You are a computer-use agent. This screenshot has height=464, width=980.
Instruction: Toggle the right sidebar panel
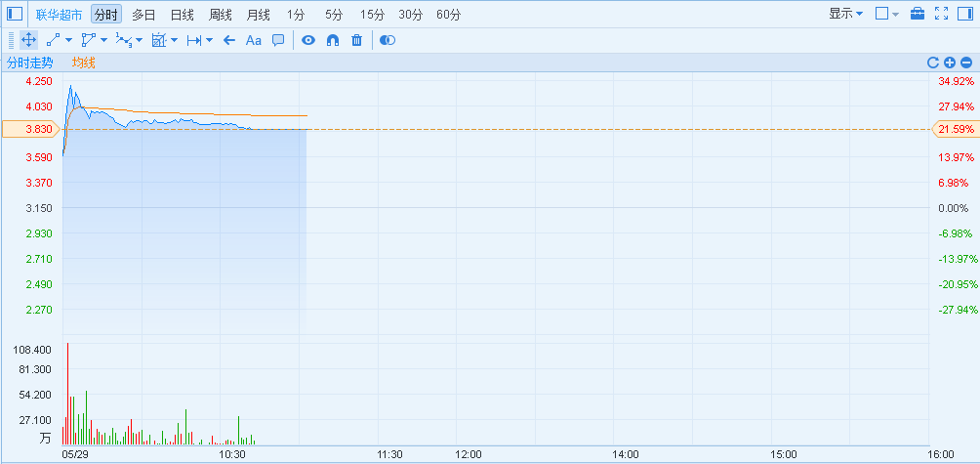pos(965,14)
